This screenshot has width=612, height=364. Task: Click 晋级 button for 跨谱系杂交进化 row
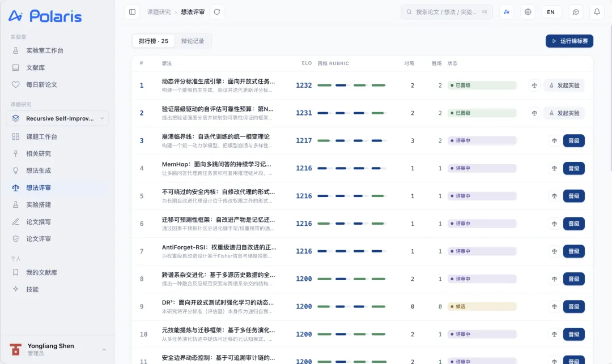tap(573, 279)
